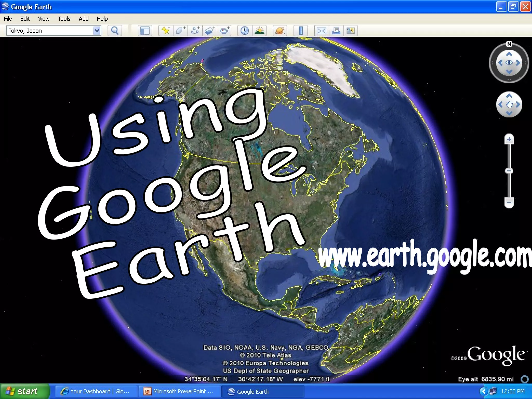Open the planet switcher dropdown
This screenshot has height=399, width=532.
tap(280, 31)
